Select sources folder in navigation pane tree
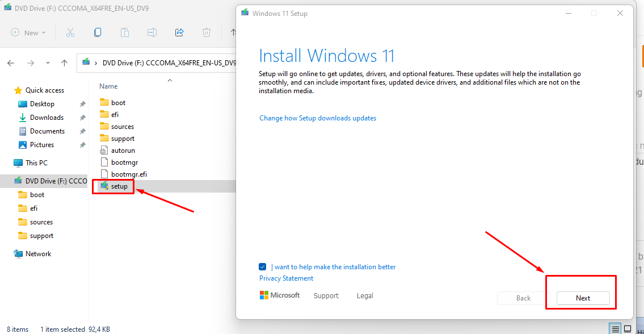 point(41,222)
